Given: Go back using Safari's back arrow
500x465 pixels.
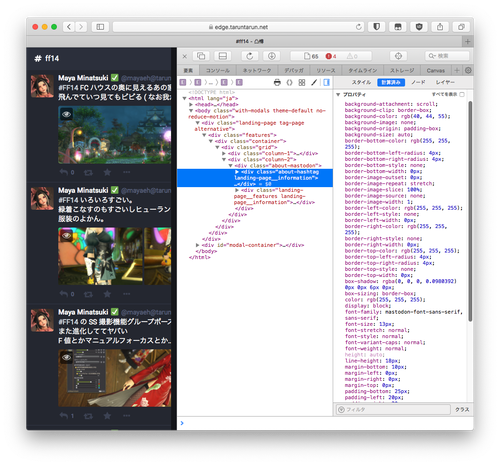Looking at the screenshot, I should click(x=69, y=27).
